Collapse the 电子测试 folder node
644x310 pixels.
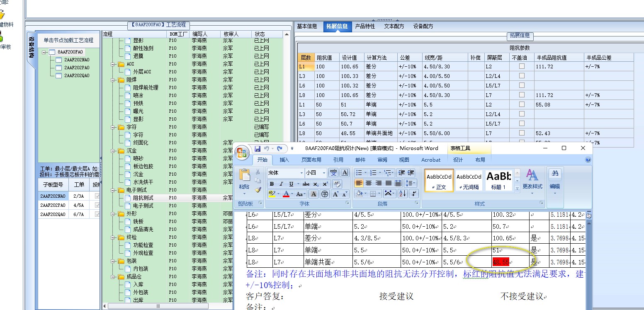tap(113, 190)
